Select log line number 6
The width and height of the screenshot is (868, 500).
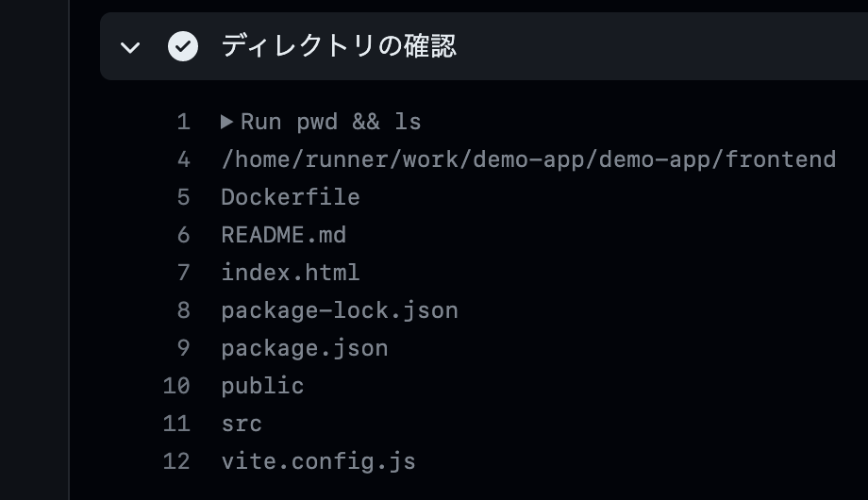tap(183, 235)
